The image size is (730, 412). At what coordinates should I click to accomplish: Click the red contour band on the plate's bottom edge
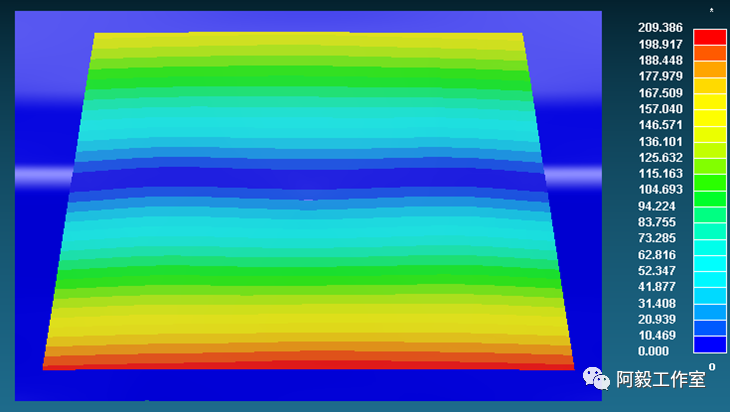pyautogui.click(x=308, y=365)
